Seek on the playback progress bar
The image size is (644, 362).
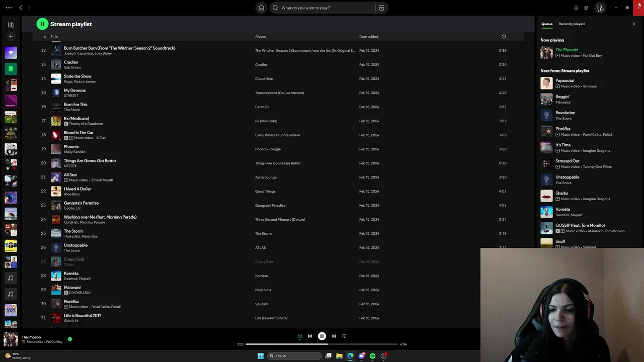click(x=322, y=344)
